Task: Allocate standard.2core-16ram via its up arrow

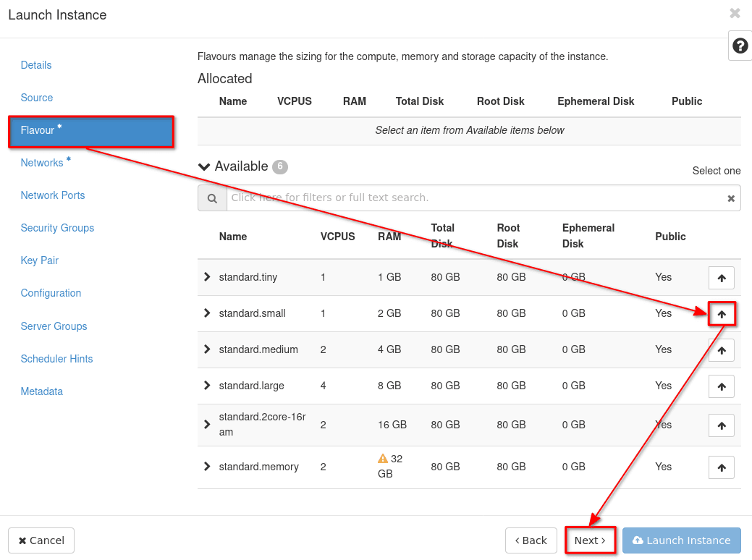Action: 721,425
